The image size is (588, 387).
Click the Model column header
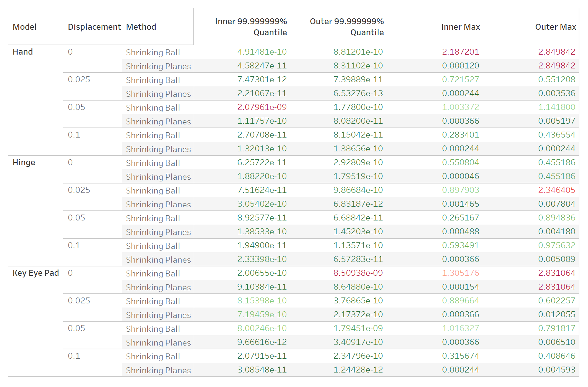25,27
